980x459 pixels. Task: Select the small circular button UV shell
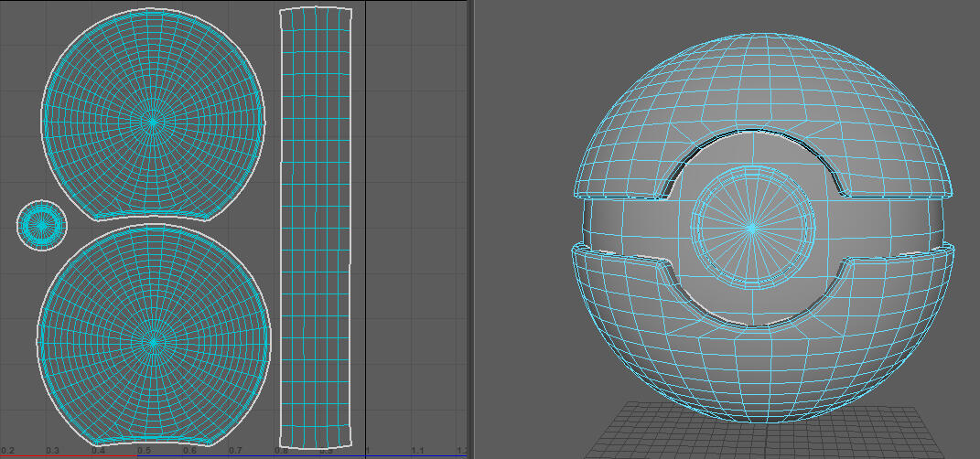[42, 224]
